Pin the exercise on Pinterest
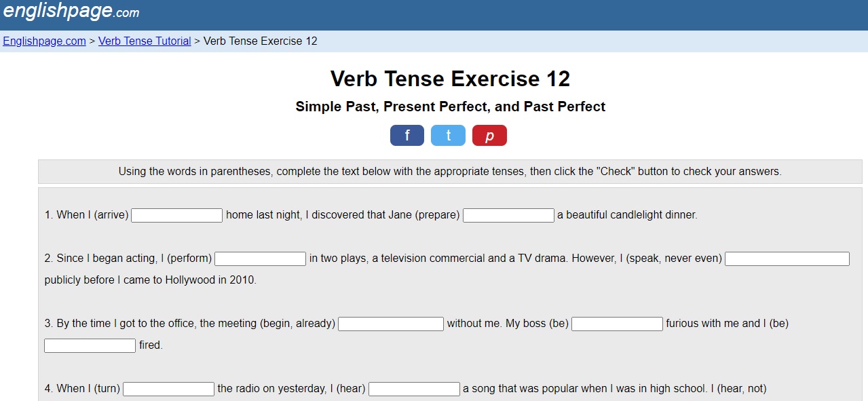 (489, 136)
